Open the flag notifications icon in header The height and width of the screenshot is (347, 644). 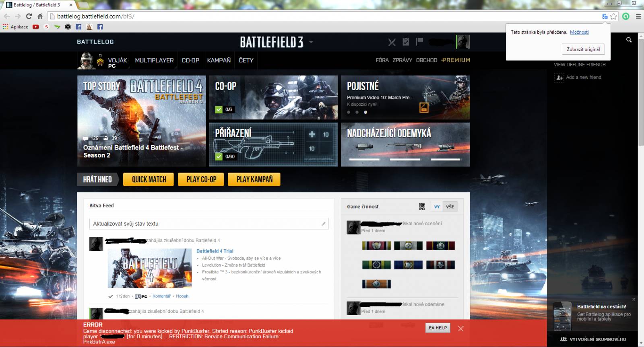pos(420,41)
